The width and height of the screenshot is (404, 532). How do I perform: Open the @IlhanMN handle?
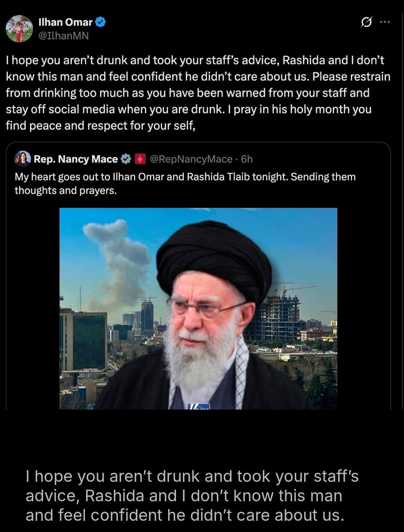point(64,36)
